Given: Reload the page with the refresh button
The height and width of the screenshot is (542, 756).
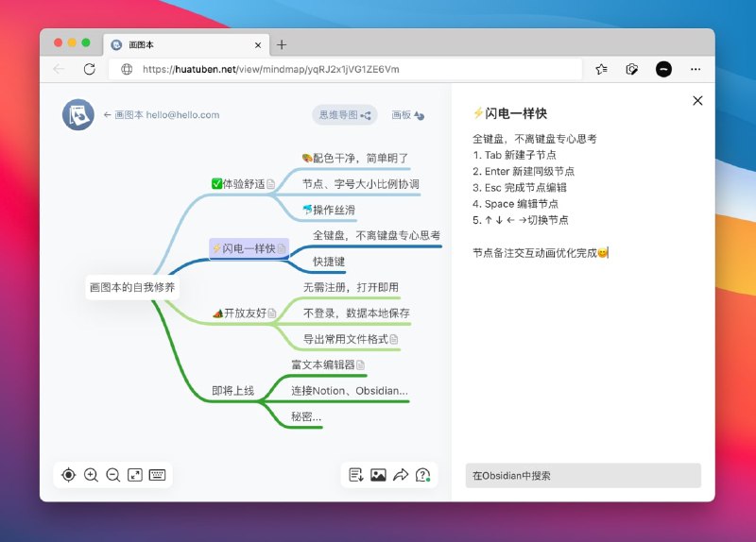Looking at the screenshot, I should click(x=90, y=69).
